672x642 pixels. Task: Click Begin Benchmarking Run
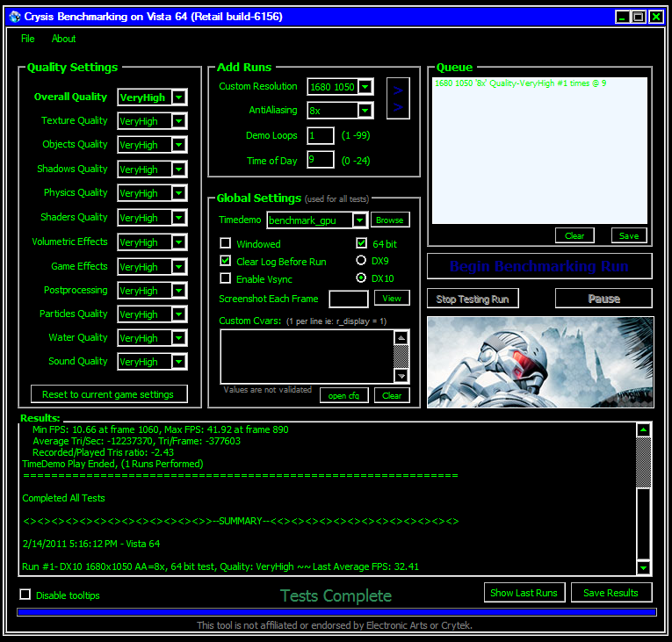pyautogui.click(x=539, y=266)
